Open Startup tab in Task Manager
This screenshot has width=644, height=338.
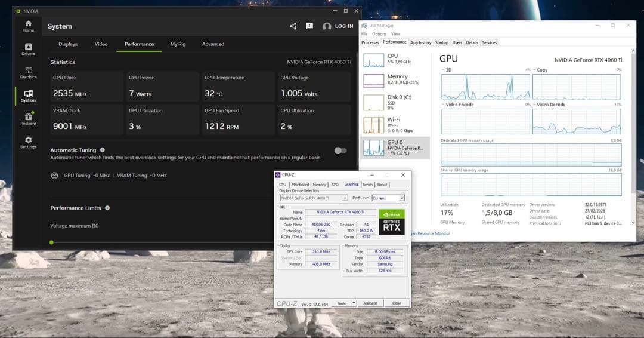(x=442, y=43)
